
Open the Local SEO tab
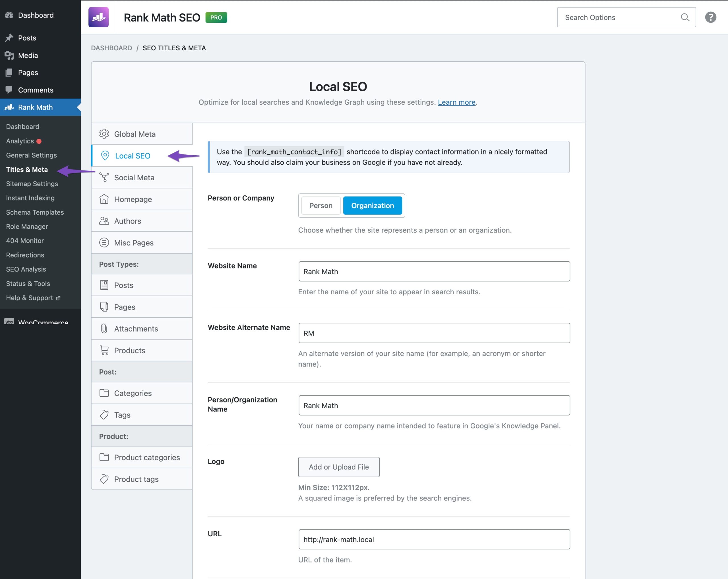132,156
